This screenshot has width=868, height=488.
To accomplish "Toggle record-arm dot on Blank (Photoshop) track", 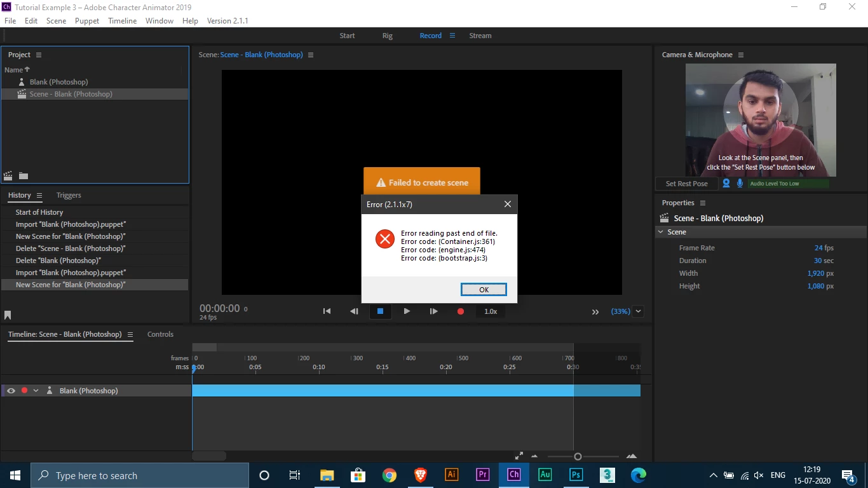I will coord(24,391).
